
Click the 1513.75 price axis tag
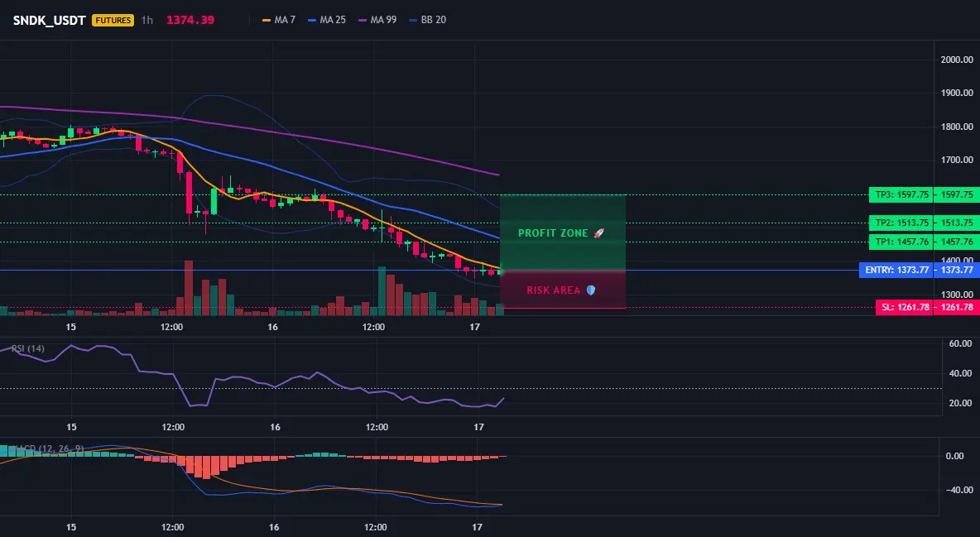[x=957, y=223]
